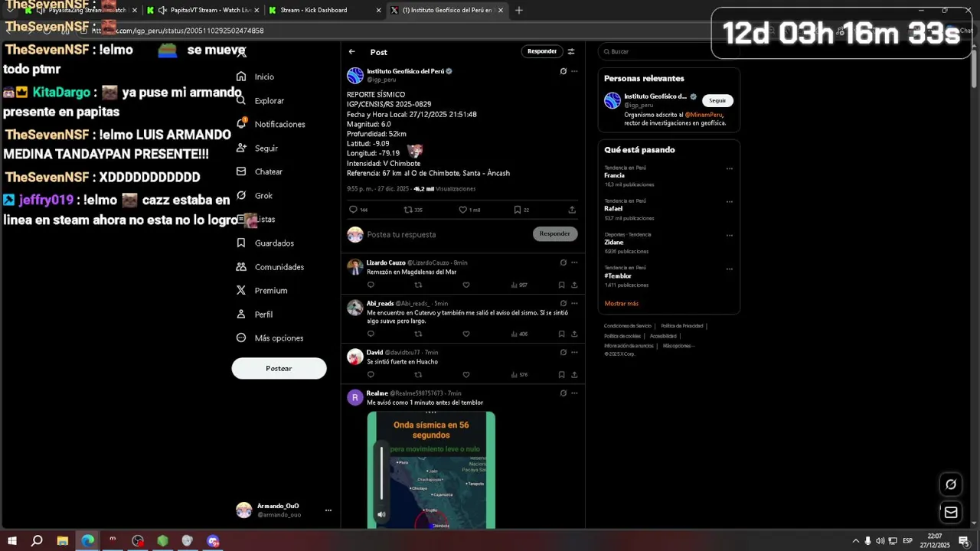Like David's reply about Huacho
Viewport: 980px width, 551px height.
pos(465,374)
